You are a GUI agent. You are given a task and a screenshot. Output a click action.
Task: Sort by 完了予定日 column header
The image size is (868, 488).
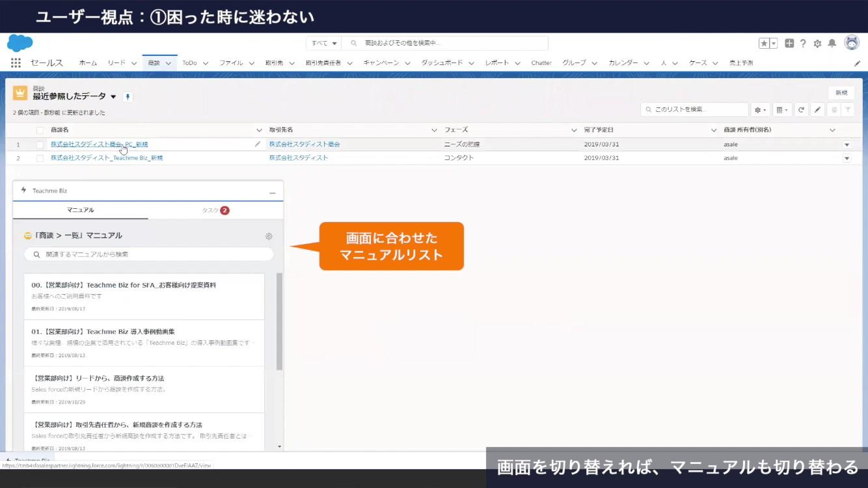[x=598, y=130]
